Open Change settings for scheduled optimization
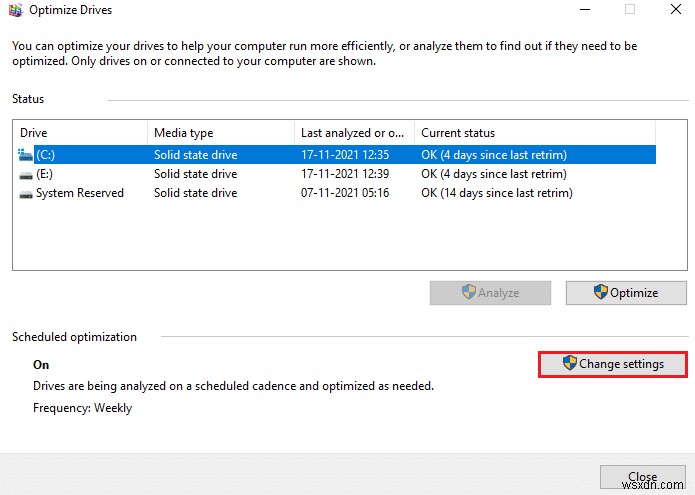The width and height of the screenshot is (695, 495). tap(613, 364)
